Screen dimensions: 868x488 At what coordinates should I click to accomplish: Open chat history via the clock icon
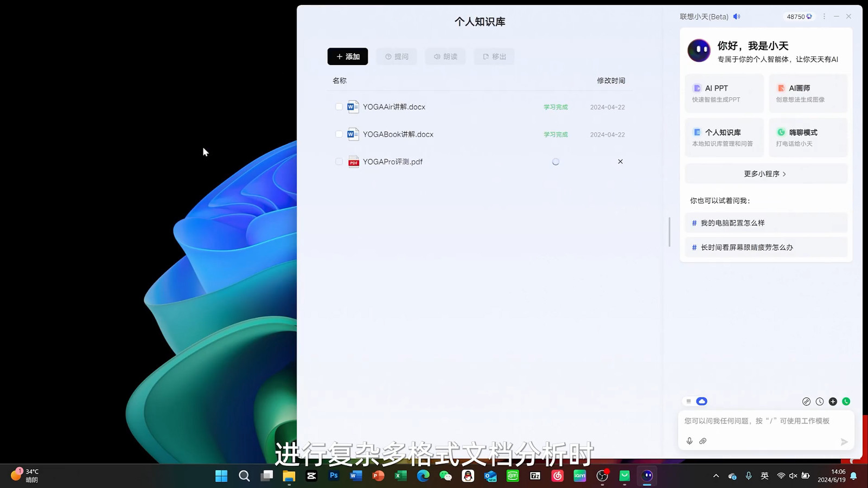click(x=820, y=401)
